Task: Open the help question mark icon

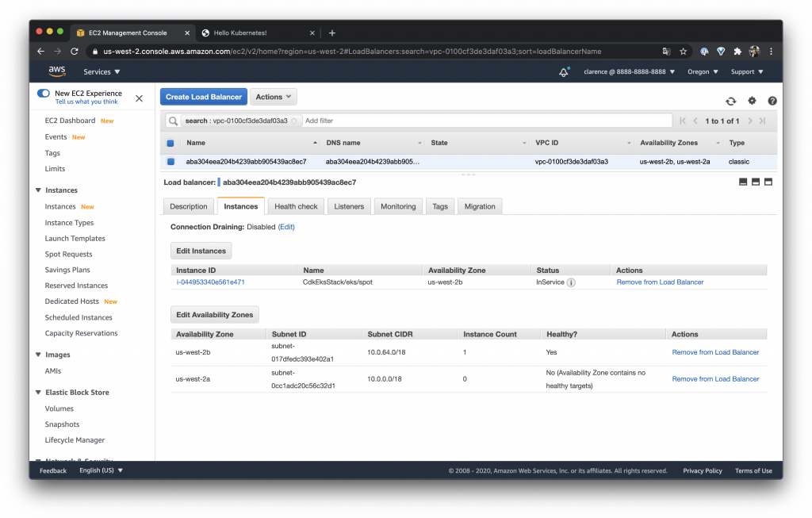Action: (x=772, y=101)
